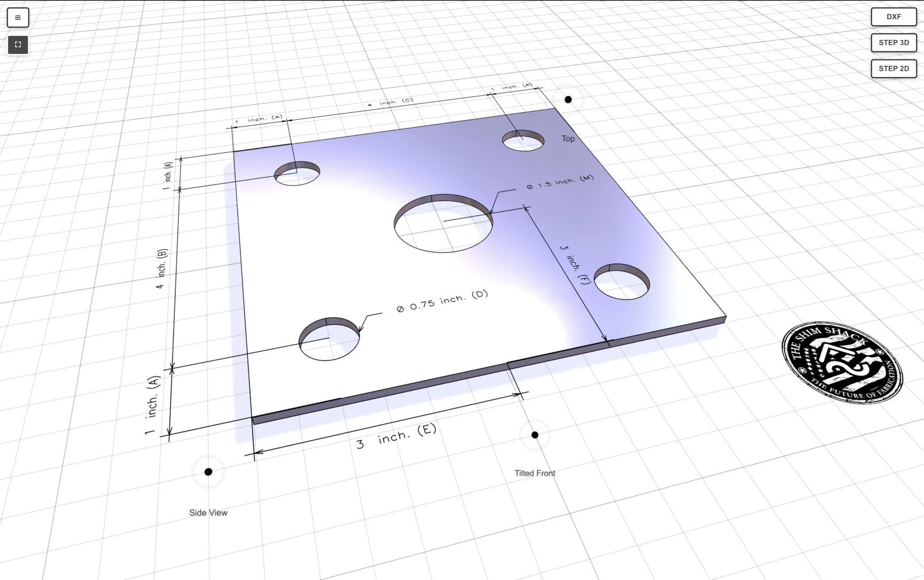Screen dimensions: 924x580
Task: Select the Side View camera dot
Action: [208, 472]
